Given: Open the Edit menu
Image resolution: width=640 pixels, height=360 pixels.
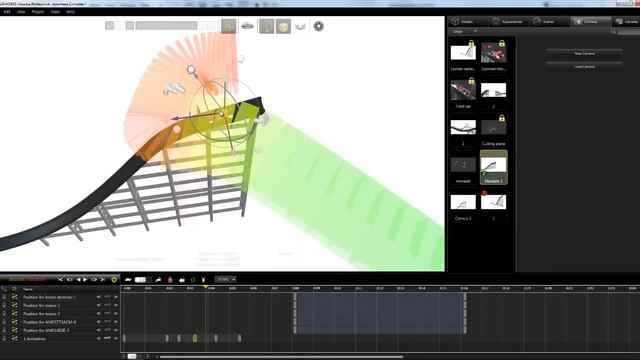Looking at the screenshot, I should tap(7, 12).
